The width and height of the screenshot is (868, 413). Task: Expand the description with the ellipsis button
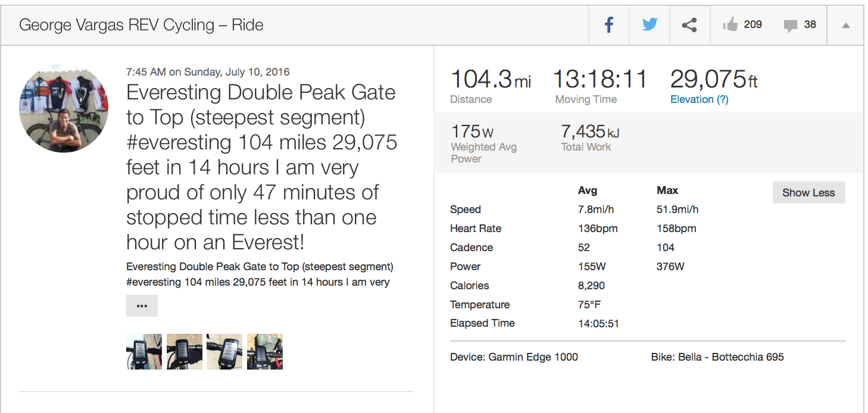pos(142,305)
